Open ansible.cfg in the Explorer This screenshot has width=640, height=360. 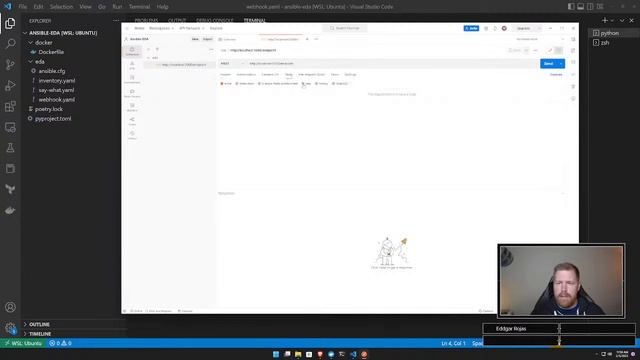click(x=52, y=71)
